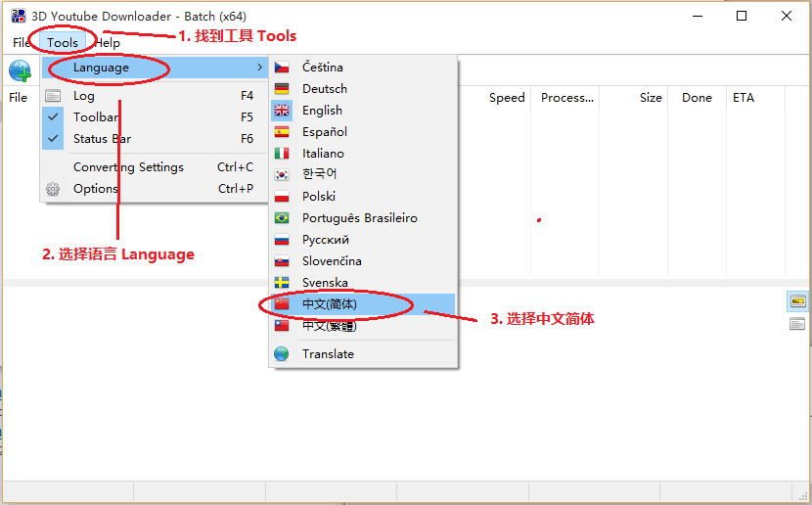Click the add URL globe icon in toolbar
812x505 pixels.
(x=20, y=70)
